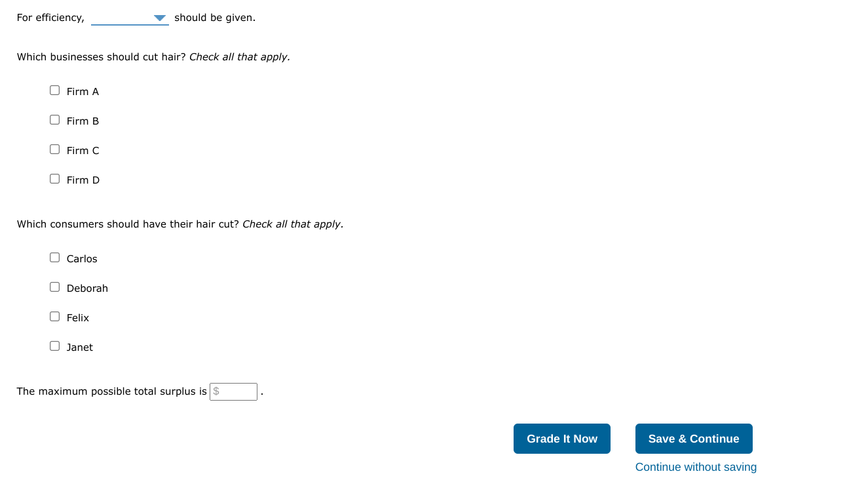Click the Continue without saving link
This screenshot has height=478, width=868.
(696, 467)
